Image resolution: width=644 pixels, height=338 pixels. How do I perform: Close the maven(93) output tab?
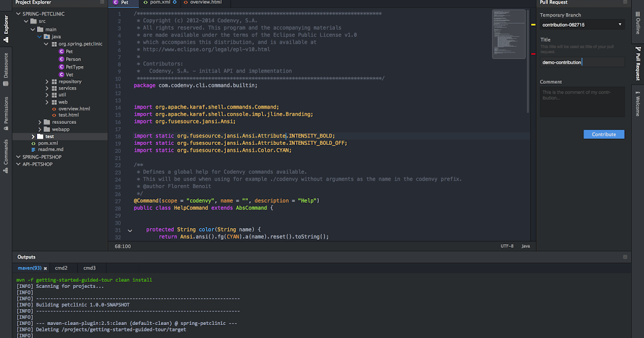tap(46, 268)
